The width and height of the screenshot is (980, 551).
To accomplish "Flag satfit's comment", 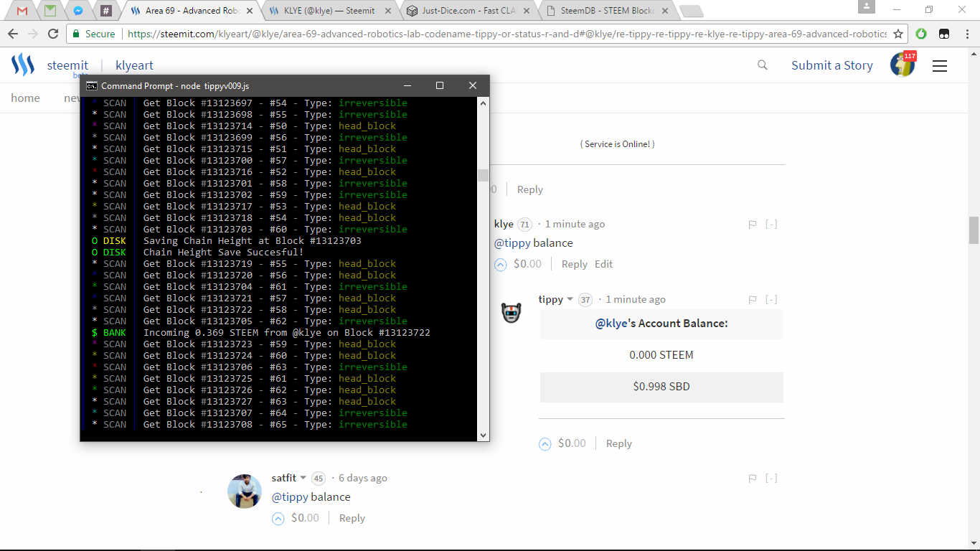I will (753, 479).
